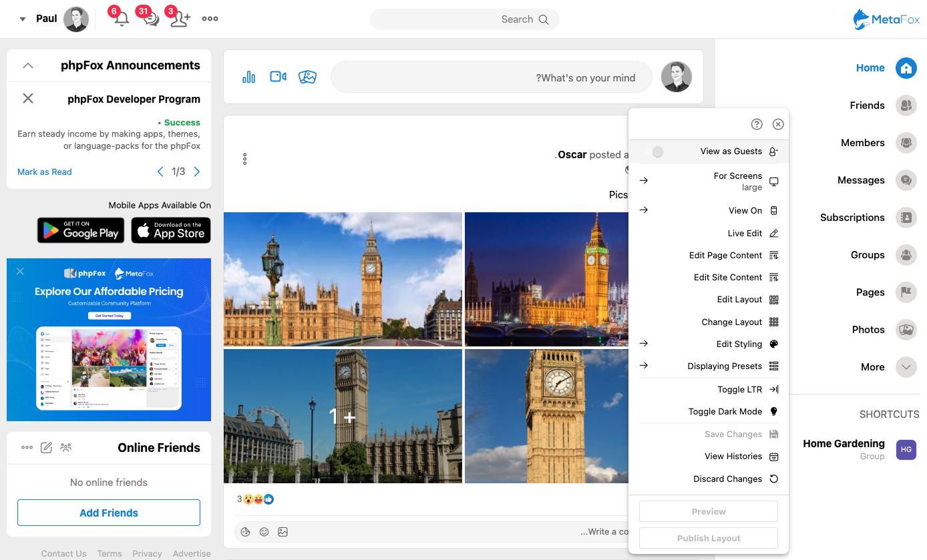Select Edit Layout from the panel menu
Image resolution: width=927 pixels, height=560 pixels.
[x=739, y=300]
